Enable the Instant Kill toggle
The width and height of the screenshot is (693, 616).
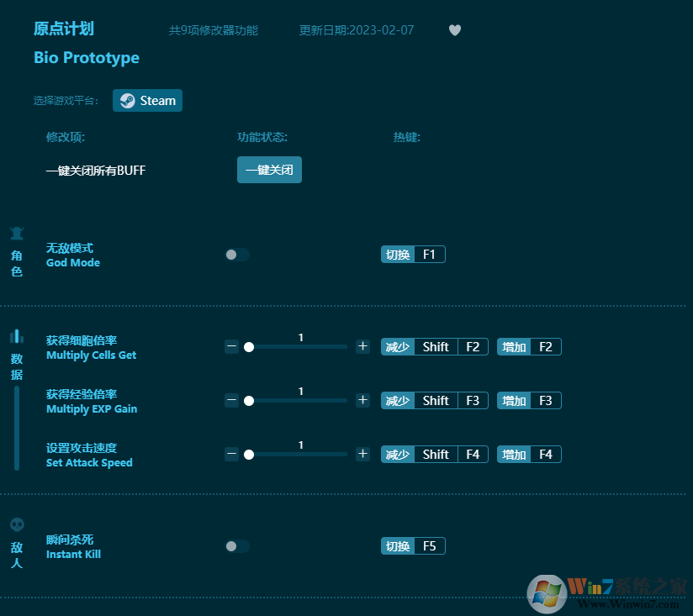237,546
